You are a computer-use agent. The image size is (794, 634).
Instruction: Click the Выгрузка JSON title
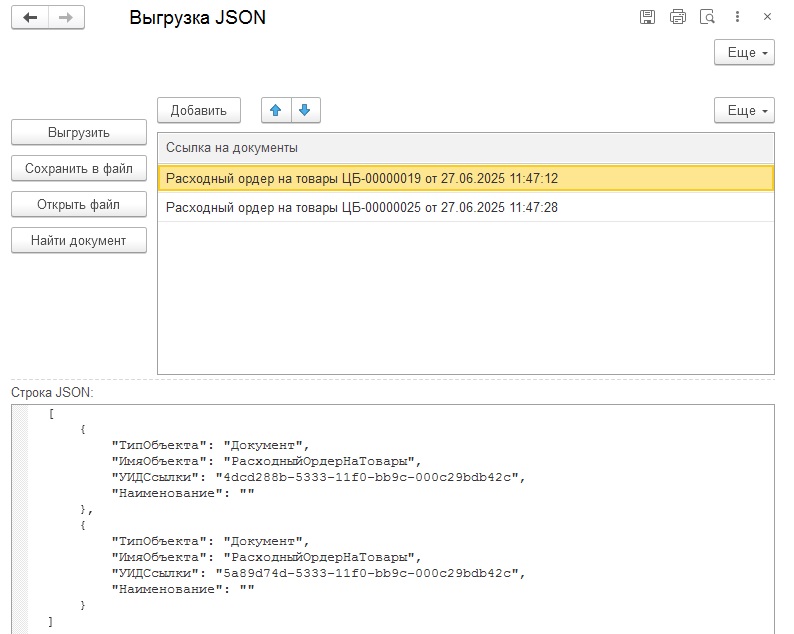click(197, 18)
